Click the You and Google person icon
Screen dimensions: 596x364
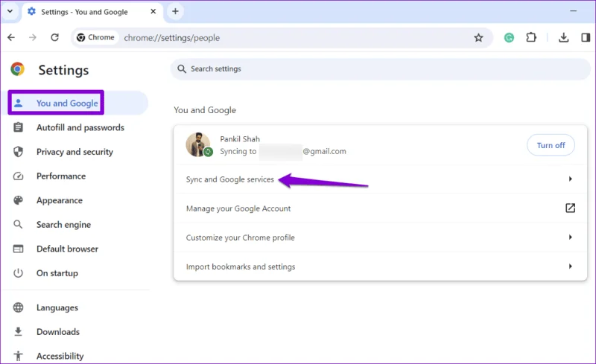click(x=18, y=103)
